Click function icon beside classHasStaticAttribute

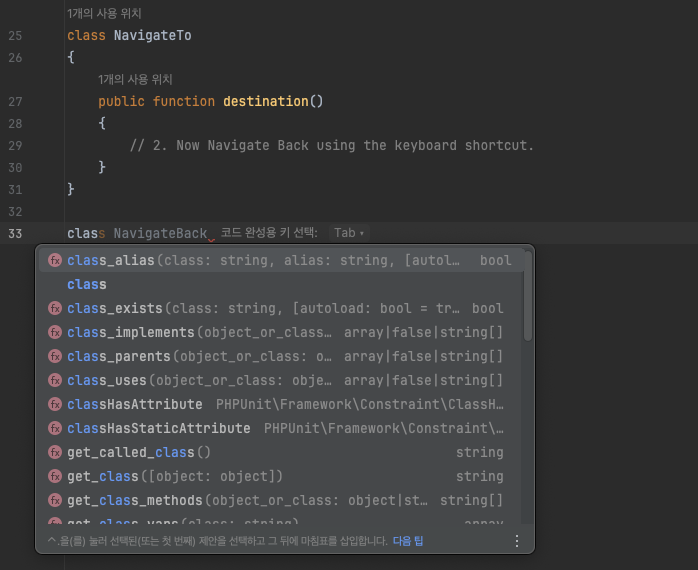[x=55, y=428]
